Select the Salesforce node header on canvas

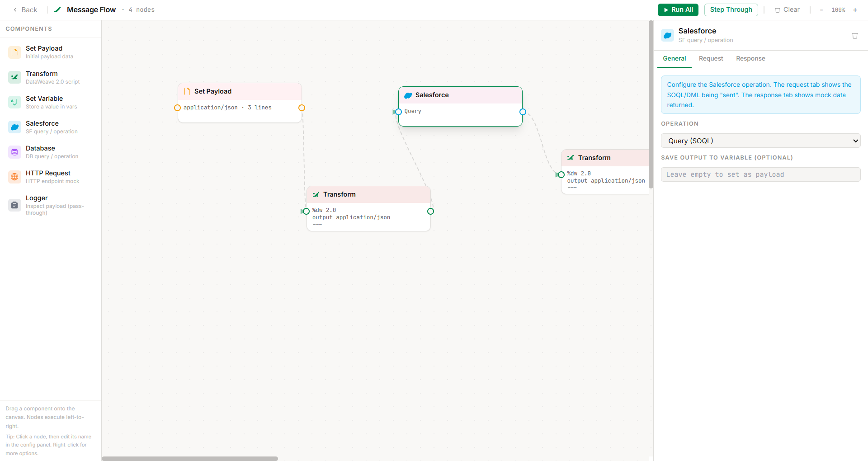(x=460, y=95)
